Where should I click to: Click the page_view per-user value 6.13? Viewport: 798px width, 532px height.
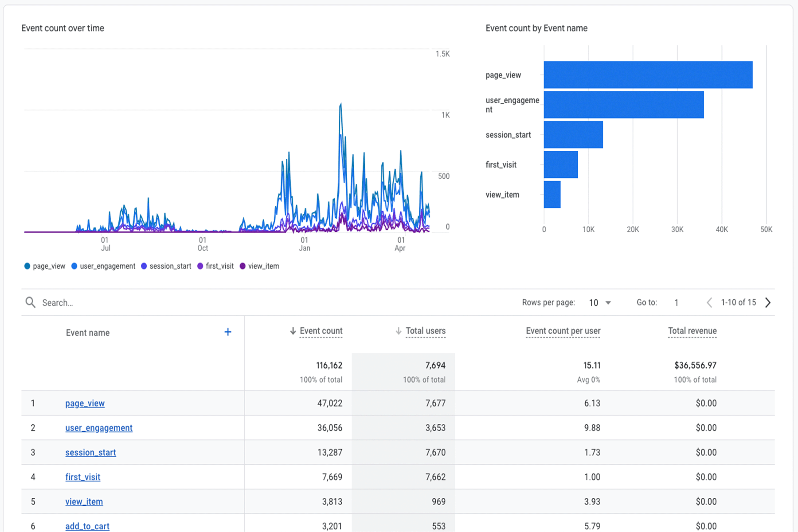(592, 403)
